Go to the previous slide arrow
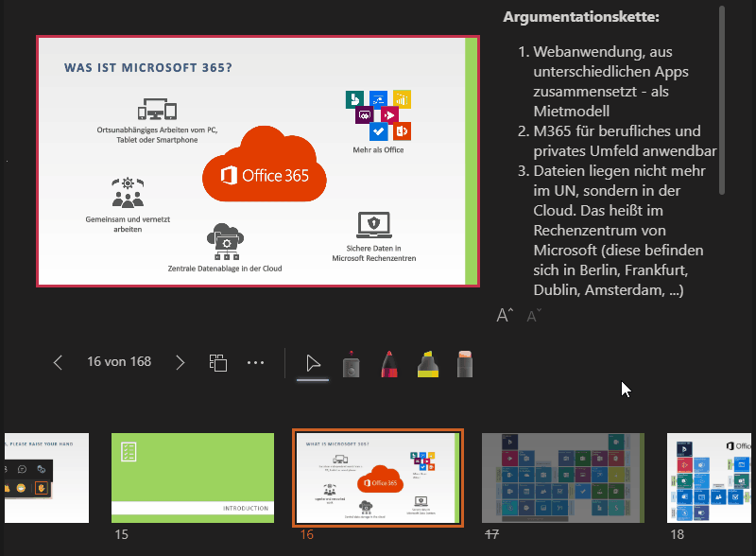This screenshot has width=756, height=556. tap(58, 362)
